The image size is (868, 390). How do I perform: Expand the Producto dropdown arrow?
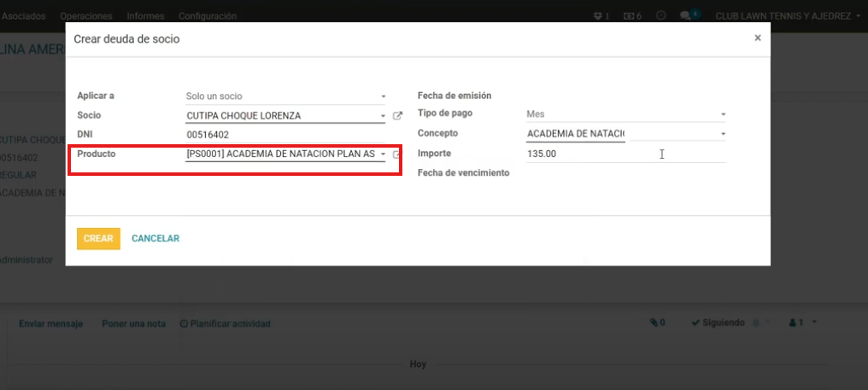pos(383,154)
